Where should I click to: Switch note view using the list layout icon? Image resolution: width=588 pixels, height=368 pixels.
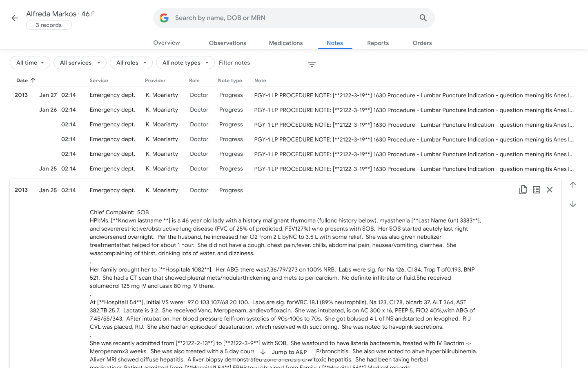coord(537,190)
